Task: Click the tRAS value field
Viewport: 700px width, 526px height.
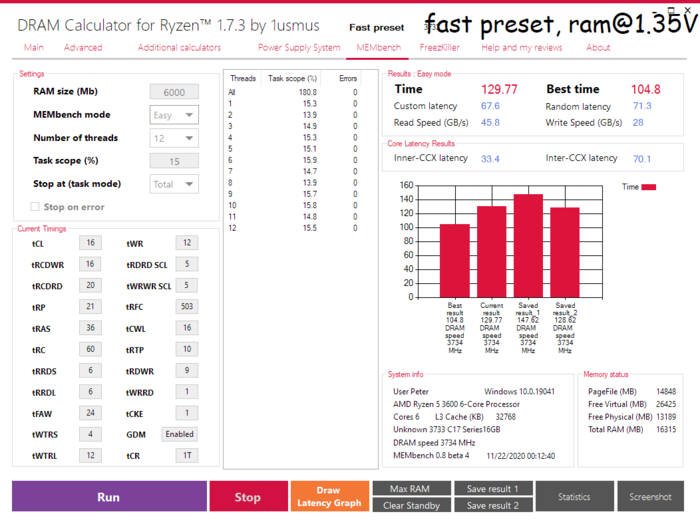Action: click(91, 328)
